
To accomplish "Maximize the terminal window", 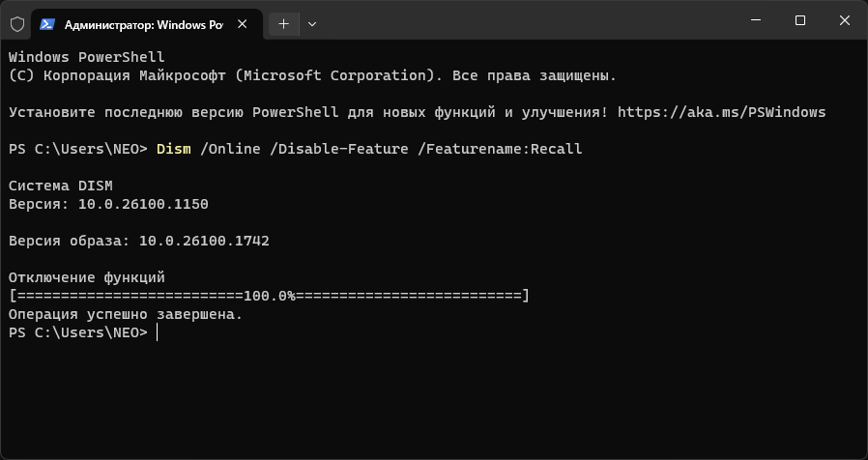I will coord(799,20).
